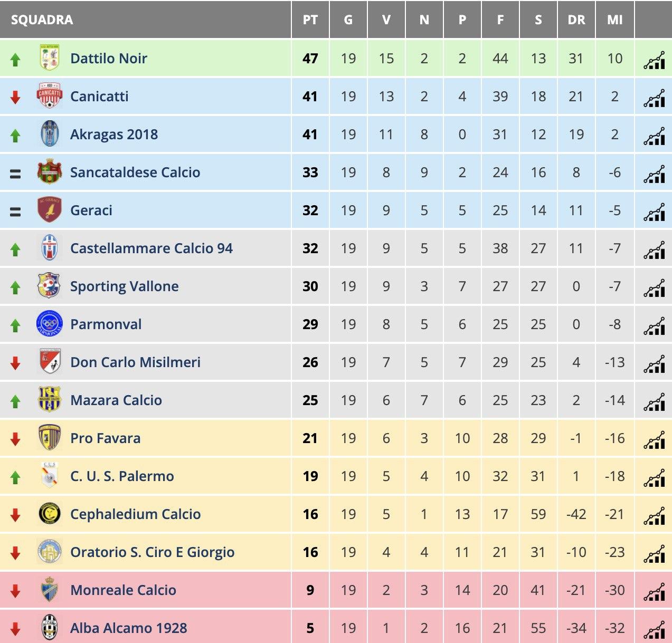
Task: Open the Oratorio S. Ciro E Giorgio link
Action: (153, 552)
